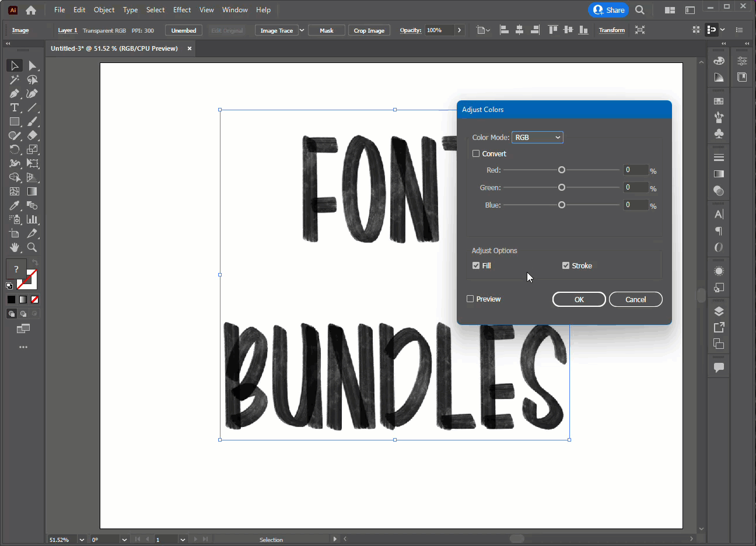Open the Window menu
756x546 pixels.
(x=235, y=10)
